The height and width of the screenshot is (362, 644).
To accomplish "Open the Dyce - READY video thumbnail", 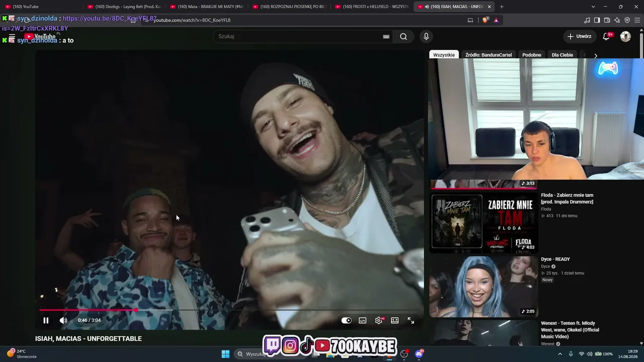I will [484, 287].
